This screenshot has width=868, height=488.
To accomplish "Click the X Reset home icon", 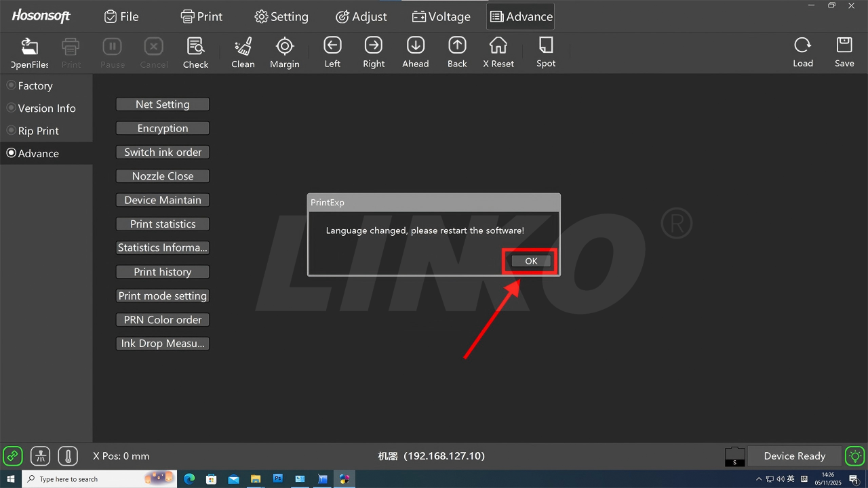I will click(498, 45).
